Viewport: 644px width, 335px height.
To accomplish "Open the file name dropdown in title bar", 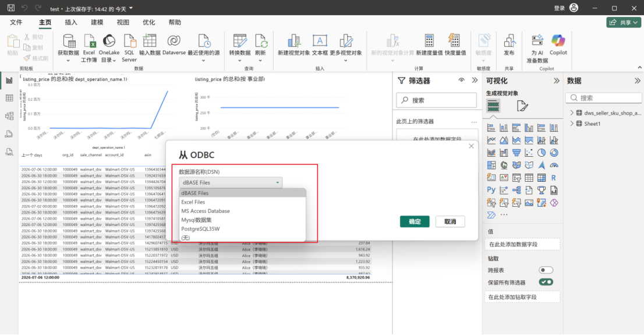I will (x=131, y=8).
